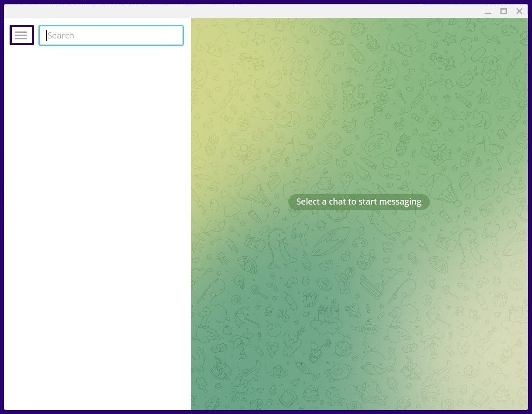532x414 pixels.
Task: Minimize the Telegram window
Action: click(488, 12)
